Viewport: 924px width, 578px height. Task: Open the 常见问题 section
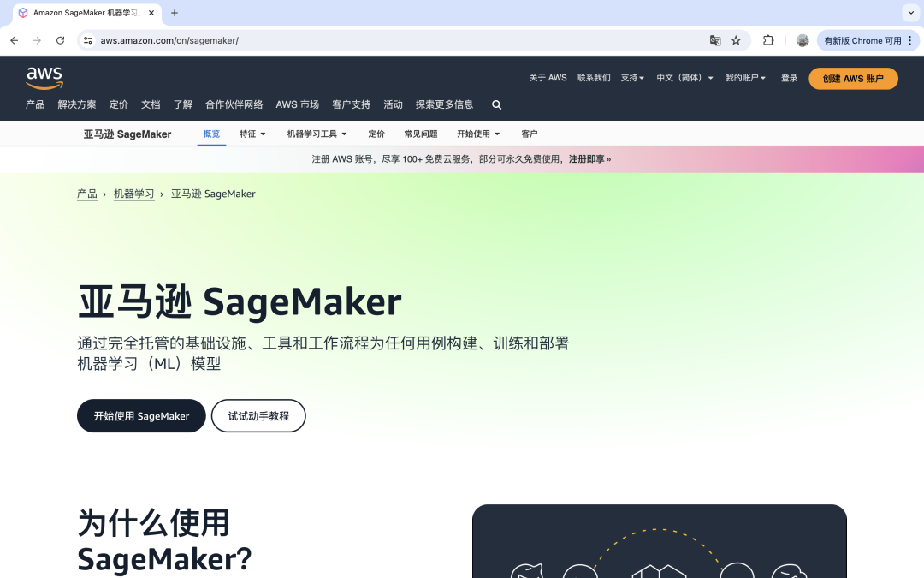tap(420, 134)
